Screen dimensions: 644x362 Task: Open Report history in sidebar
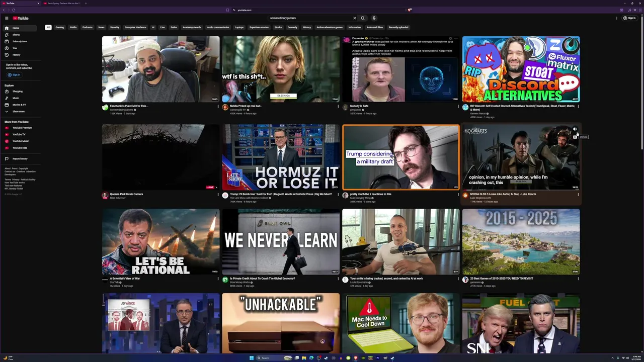pos(20,159)
